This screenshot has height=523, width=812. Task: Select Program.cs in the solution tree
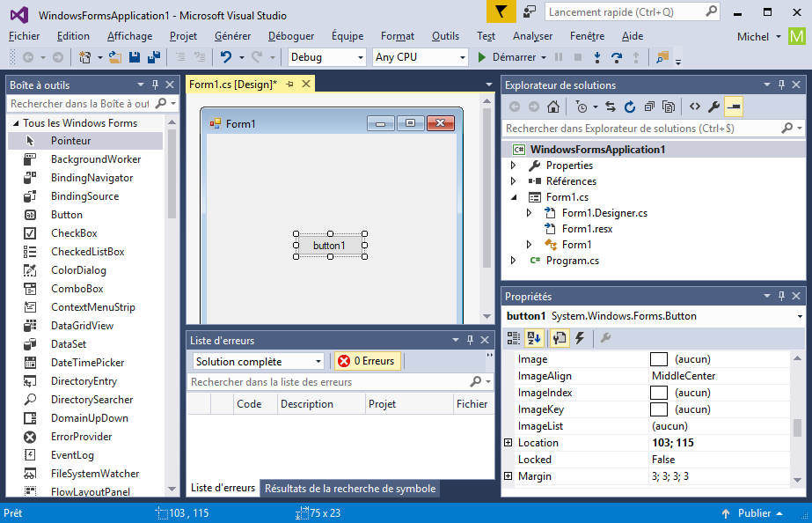(x=572, y=261)
